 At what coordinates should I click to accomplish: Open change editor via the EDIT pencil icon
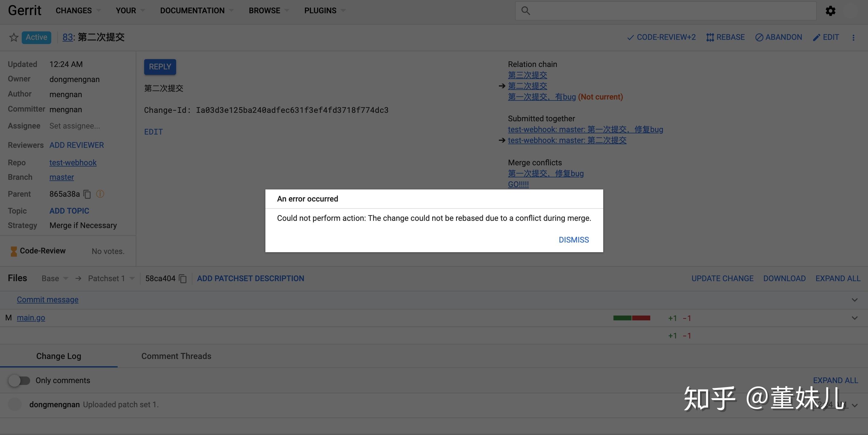point(816,37)
